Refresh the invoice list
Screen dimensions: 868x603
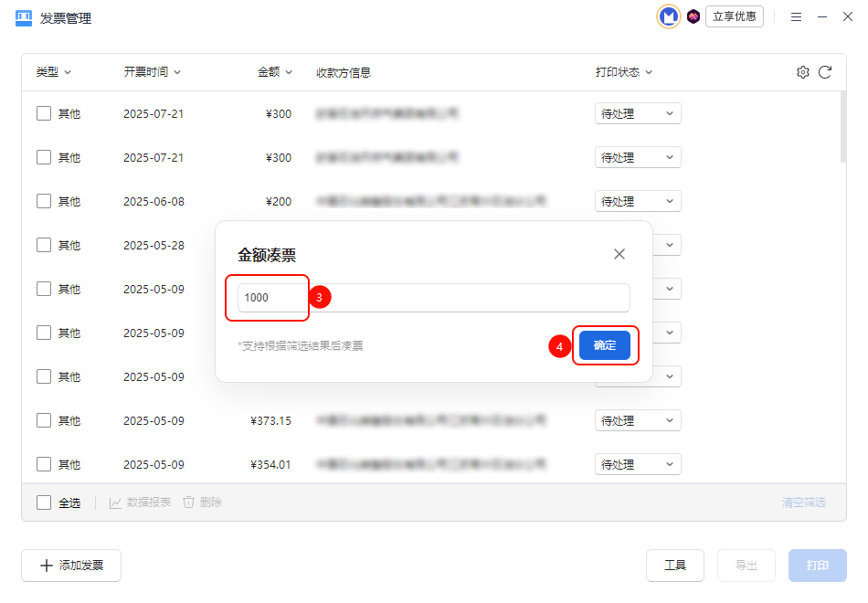tap(825, 72)
